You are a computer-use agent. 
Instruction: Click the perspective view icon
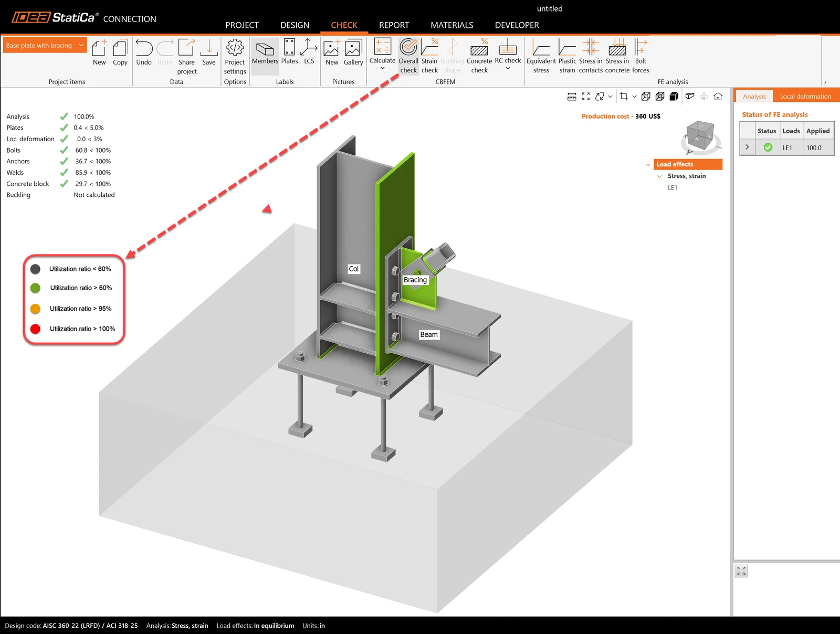[690, 97]
